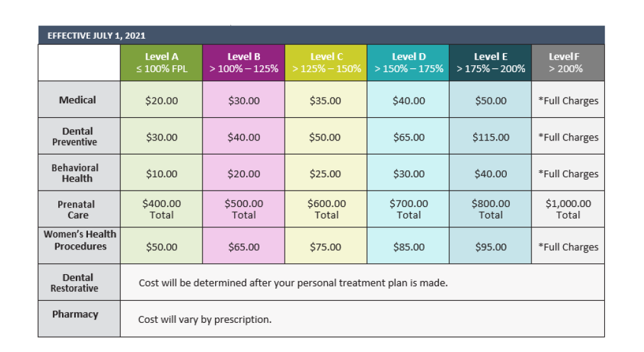Click the Effective July 1, 2021 banner

(x=321, y=35)
